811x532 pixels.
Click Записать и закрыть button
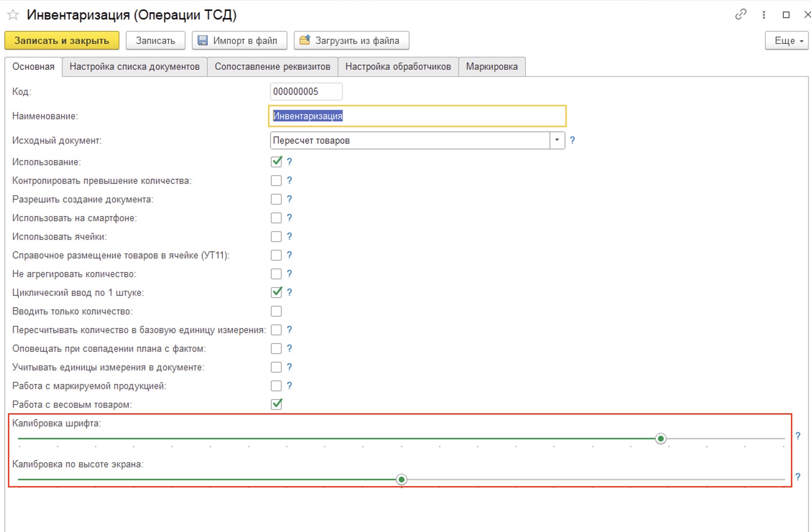pos(62,41)
